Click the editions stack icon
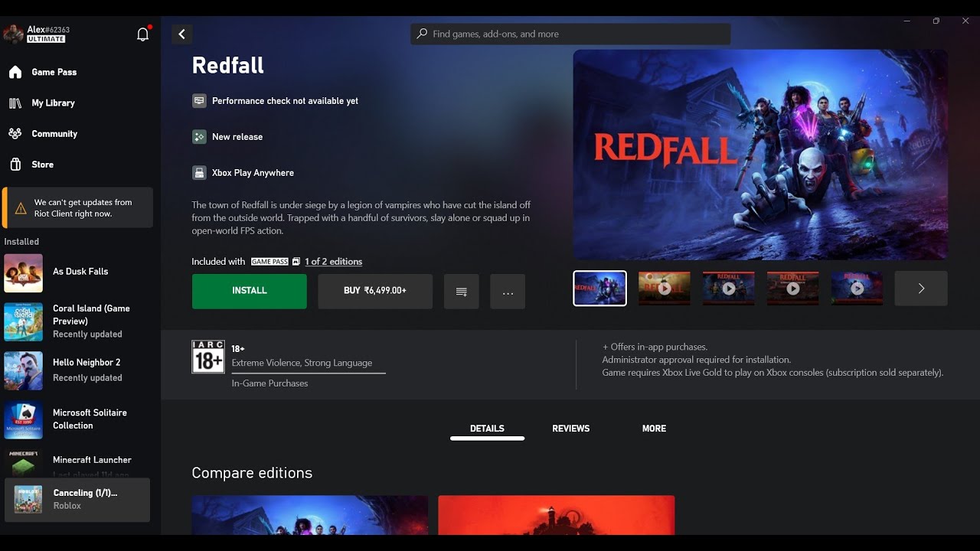The height and width of the screenshot is (551, 980). coord(296,262)
